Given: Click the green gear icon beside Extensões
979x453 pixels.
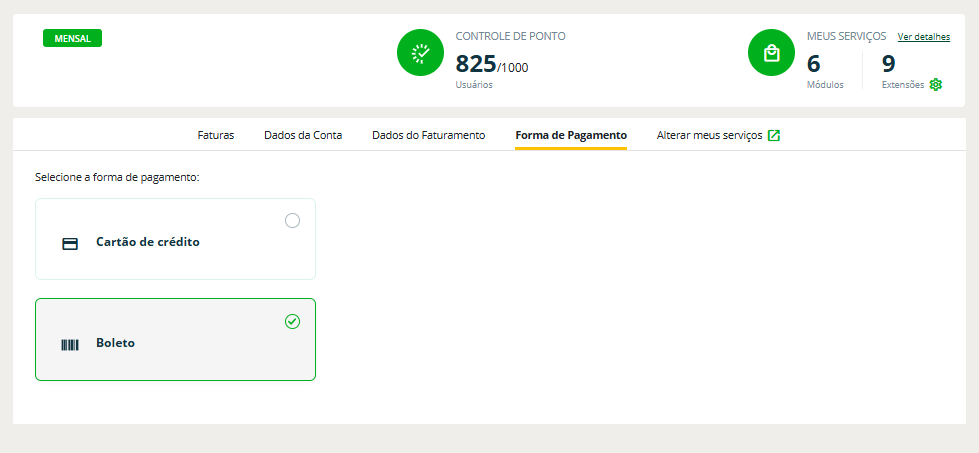Looking at the screenshot, I should 936,85.
